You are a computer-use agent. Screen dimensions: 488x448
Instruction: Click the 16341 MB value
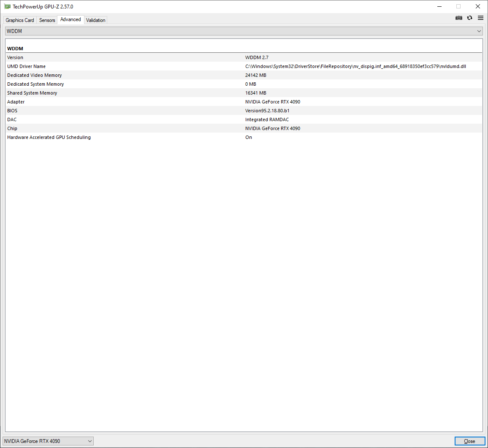pos(256,93)
